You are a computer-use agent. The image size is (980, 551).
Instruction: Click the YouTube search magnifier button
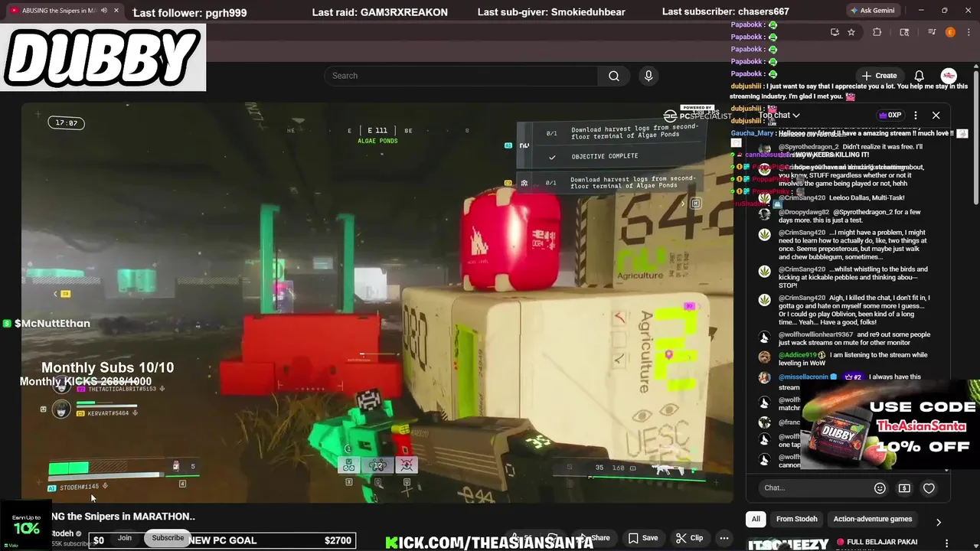(613, 76)
